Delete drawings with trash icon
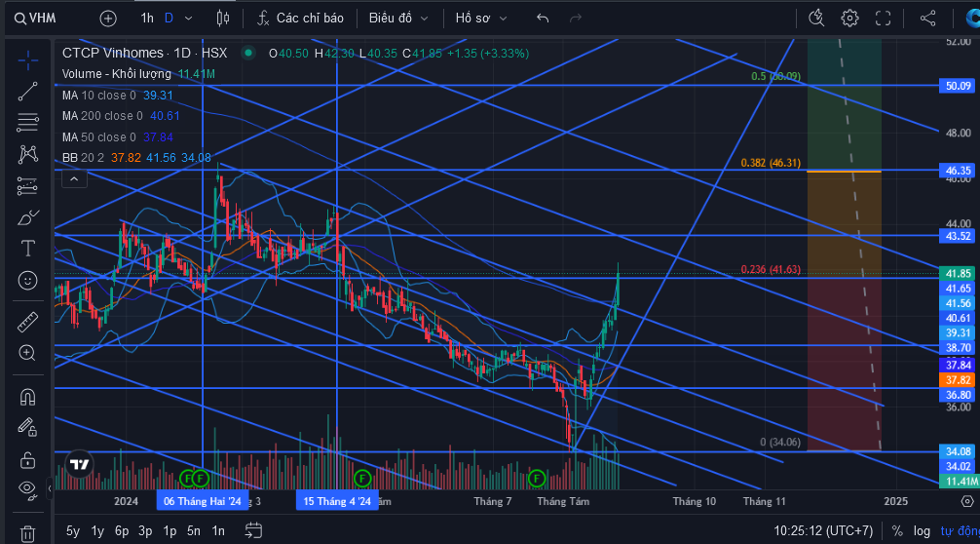The image size is (980, 544). (x=27, y=534)
